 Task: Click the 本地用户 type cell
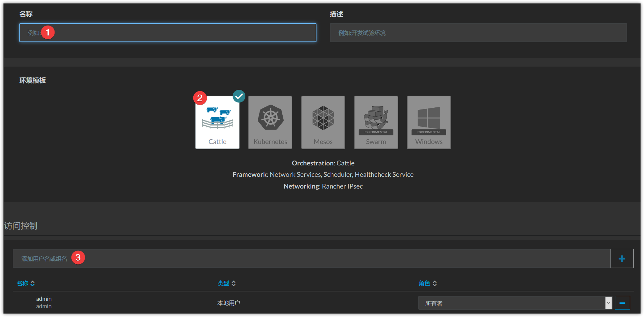(228, 303)
